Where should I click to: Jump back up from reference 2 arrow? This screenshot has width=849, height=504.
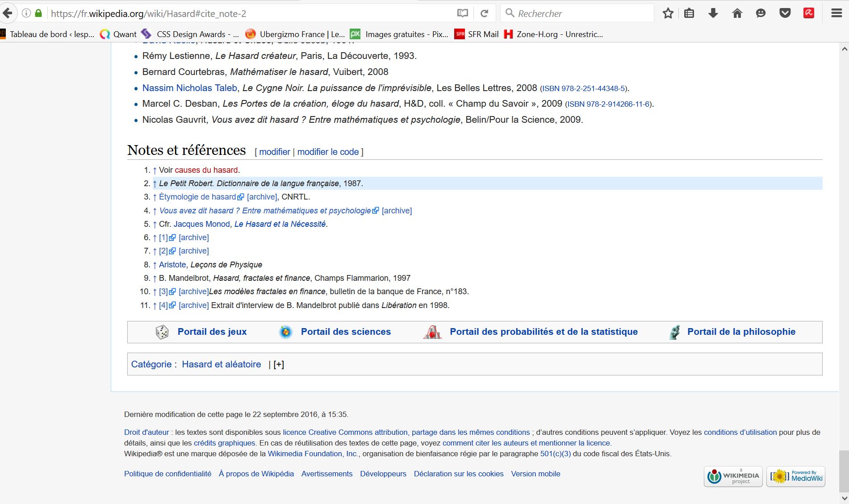click(x=155, y=183)
